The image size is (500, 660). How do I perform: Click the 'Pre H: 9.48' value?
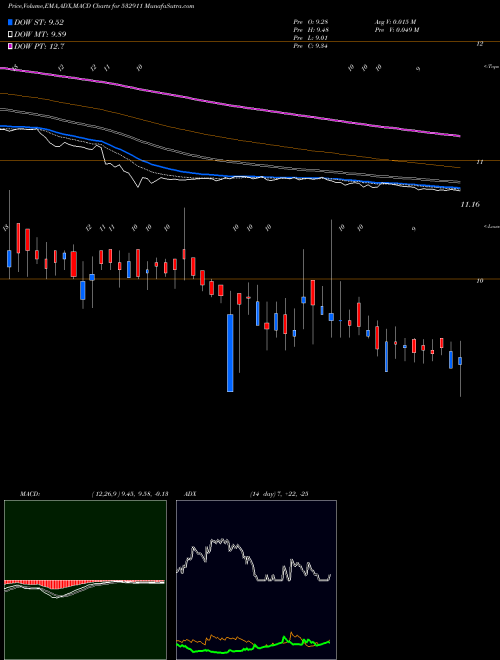tap(311, 30)
